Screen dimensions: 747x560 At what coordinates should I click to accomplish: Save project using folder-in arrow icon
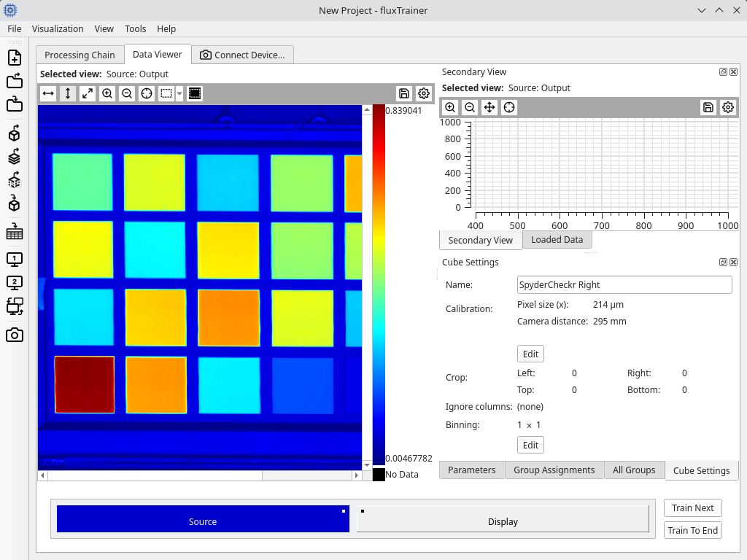tap(15, 104)
